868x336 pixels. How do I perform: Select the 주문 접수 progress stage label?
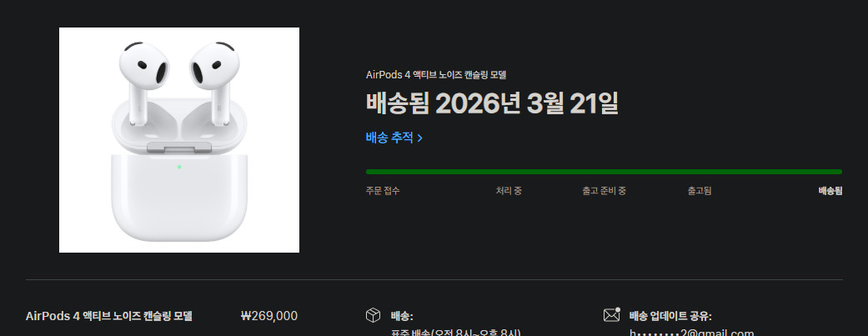[383, 191]
